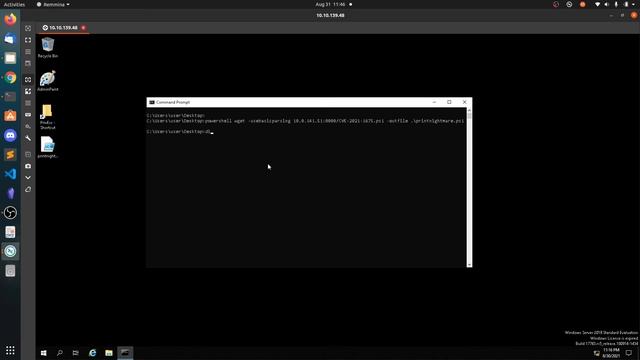Click volume indicator in top bar
The height and width of the screenshot is (360, 640).
click(607, 4)
